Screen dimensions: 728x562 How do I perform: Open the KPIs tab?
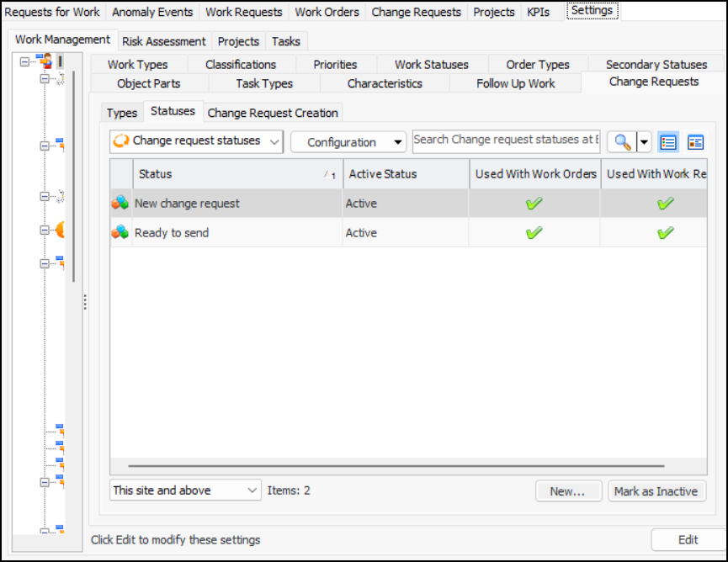(538, 12)
